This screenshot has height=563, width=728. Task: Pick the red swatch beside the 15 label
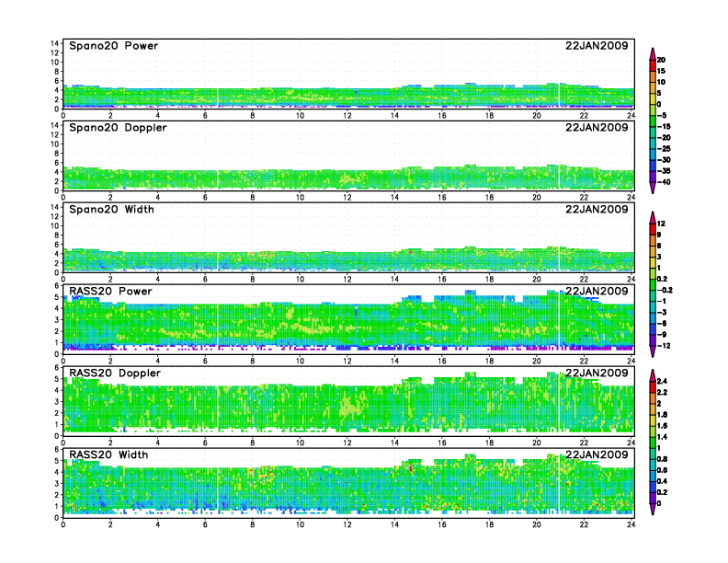coord(653,65)
